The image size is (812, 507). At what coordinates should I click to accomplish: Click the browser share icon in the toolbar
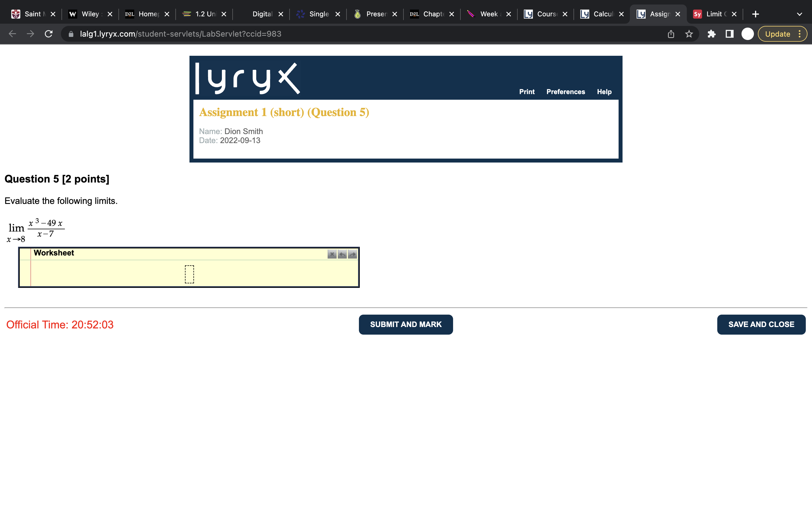pyautogui.click(x=670, y=34)
